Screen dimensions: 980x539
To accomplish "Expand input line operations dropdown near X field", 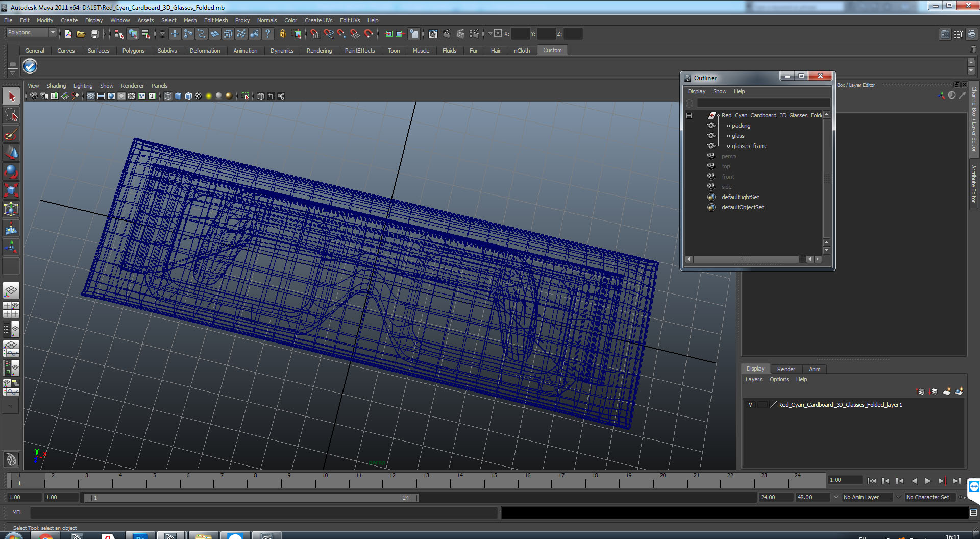I will [x=489, y=33].
